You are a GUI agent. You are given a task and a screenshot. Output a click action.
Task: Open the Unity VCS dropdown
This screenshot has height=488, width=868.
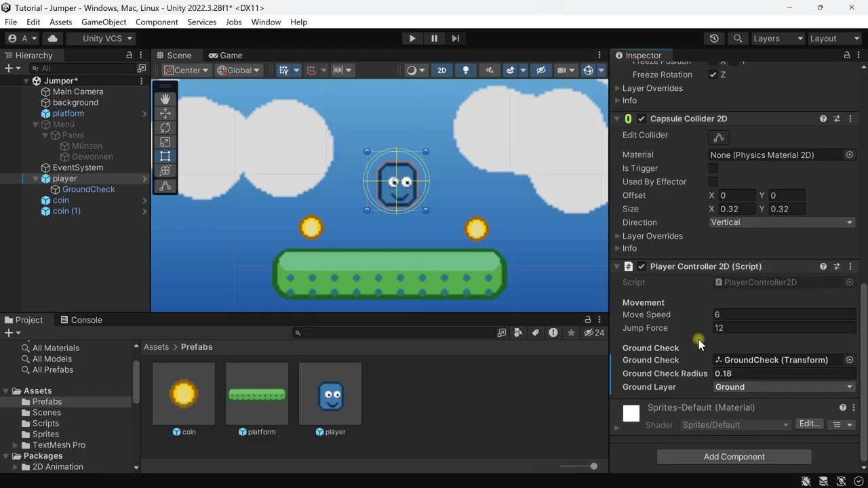pos(102,39)
